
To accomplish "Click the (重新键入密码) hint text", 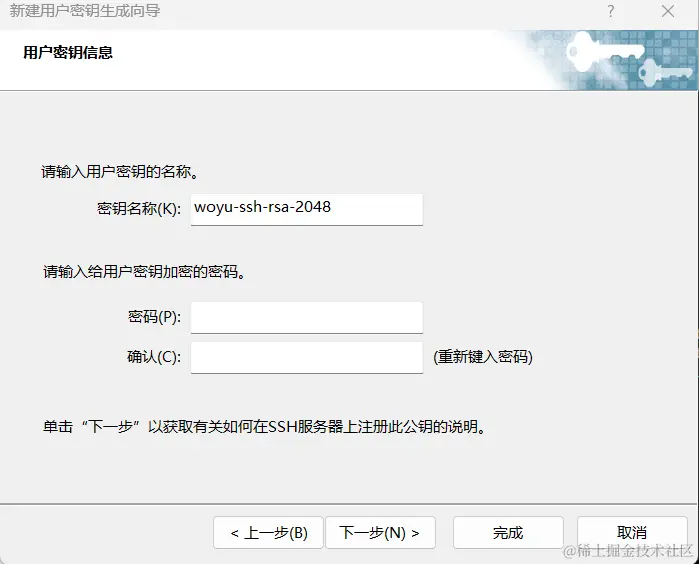I will pos(483,357).
